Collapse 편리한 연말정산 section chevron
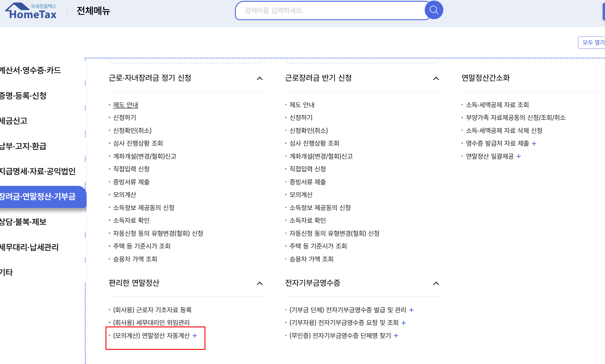Screen dimensions: 605x364 click(259, 283)
